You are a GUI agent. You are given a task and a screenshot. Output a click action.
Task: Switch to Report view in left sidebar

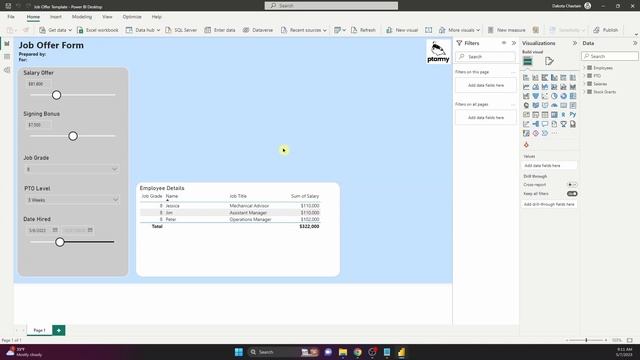[7, 43]
